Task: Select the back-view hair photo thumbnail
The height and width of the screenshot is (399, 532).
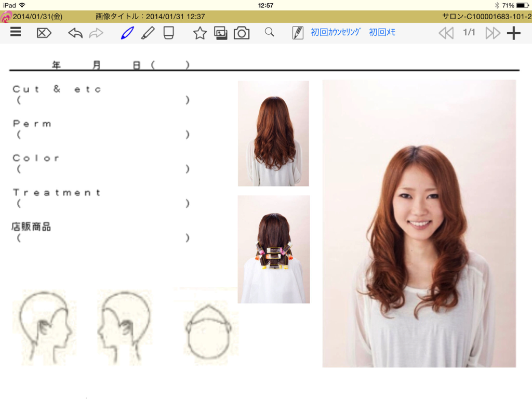Action: [274, 134]
